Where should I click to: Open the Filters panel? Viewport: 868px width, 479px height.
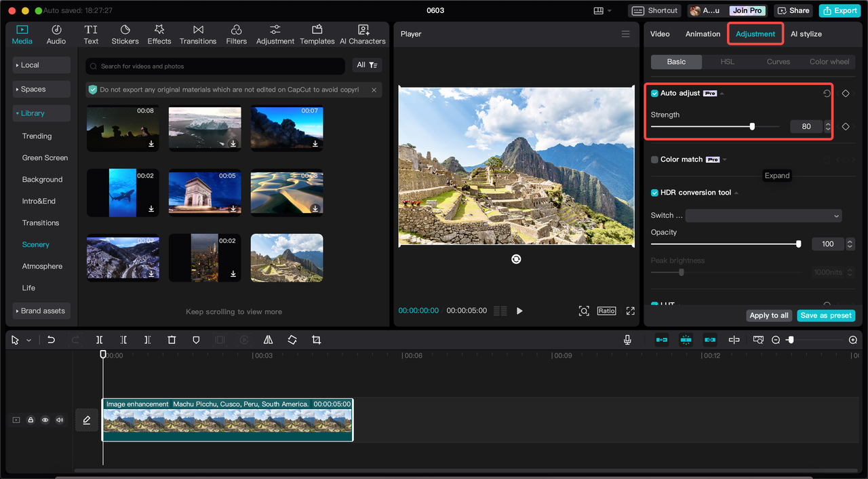[x=236, y=35]
